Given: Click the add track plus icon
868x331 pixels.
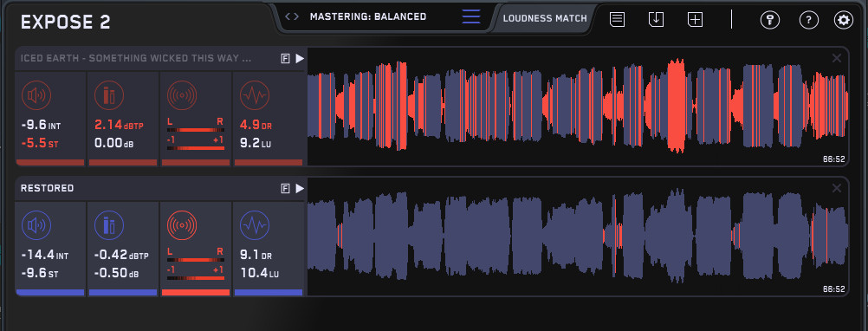Looking at the screenshot, I should [696, 19].
